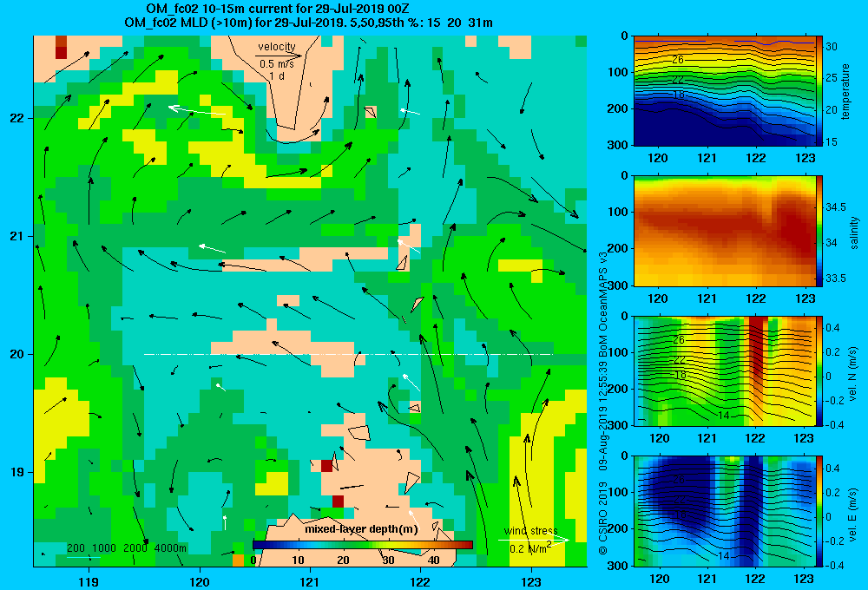Click the 'salinity' axis label

(854, 233)
